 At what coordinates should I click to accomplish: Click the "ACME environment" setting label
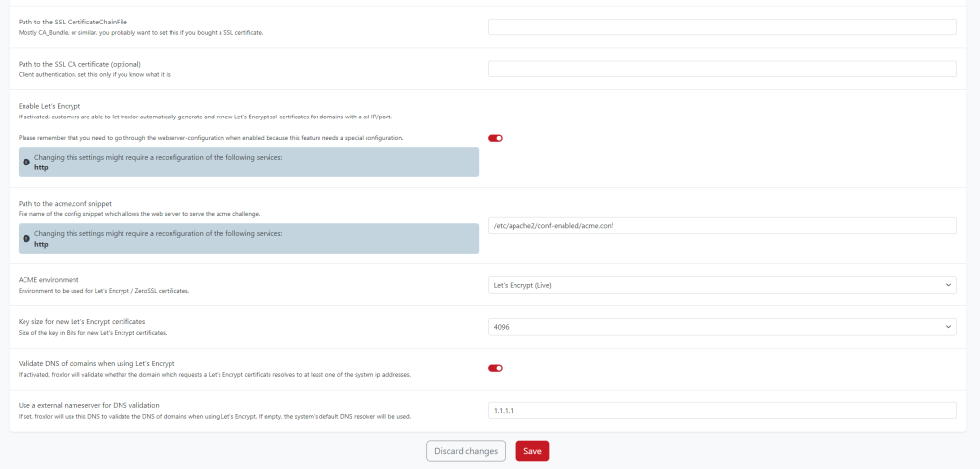pos(50,279)
